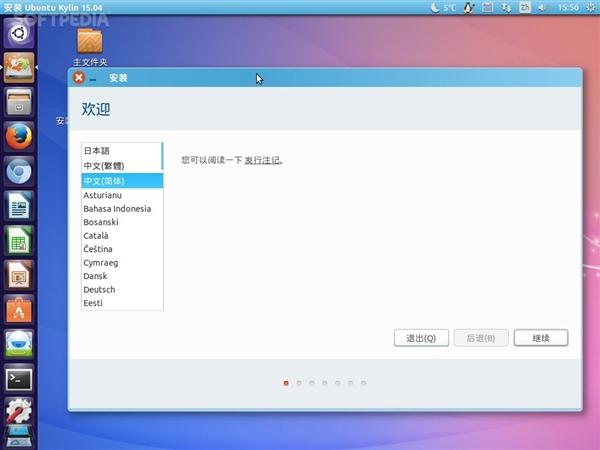The width and height of the screenshot is (600, 450).
Task: Open Firefox from the launcher
Action: coord(19,137)
